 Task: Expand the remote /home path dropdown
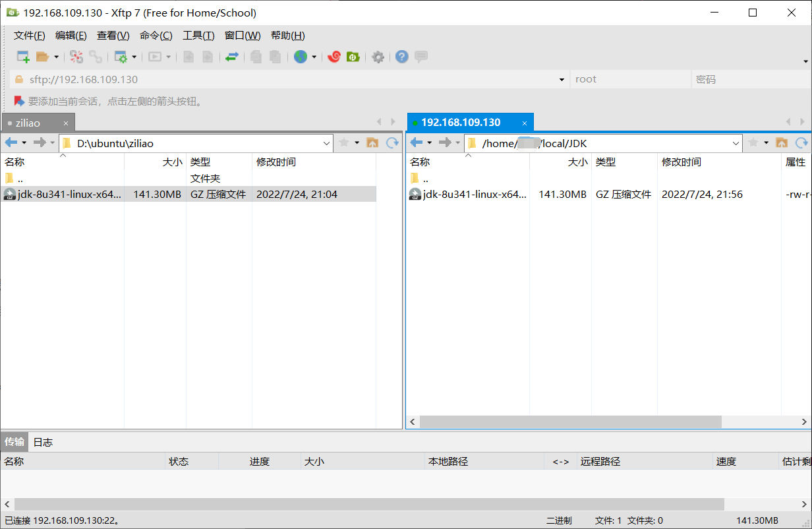[737, 143]
